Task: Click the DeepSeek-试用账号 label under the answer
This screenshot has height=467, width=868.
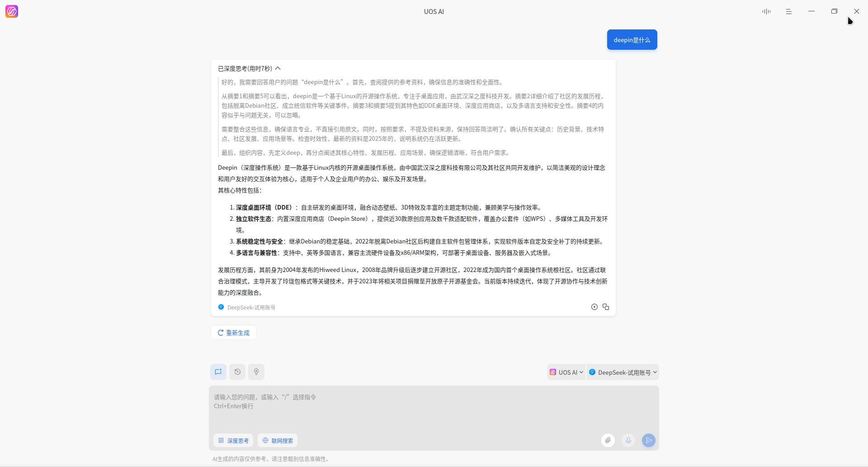Action: click(251, 307)
